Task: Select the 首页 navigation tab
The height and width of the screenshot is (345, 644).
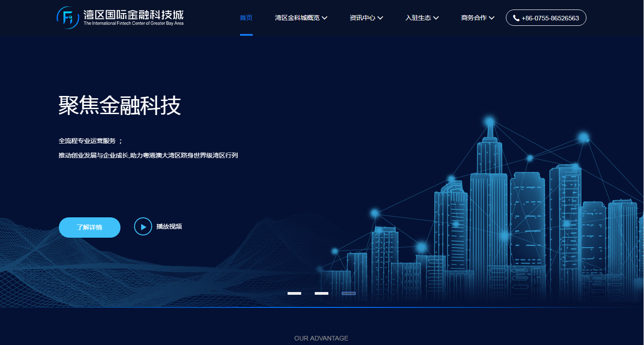Action: pyautogui.click(x=246, y=18)
